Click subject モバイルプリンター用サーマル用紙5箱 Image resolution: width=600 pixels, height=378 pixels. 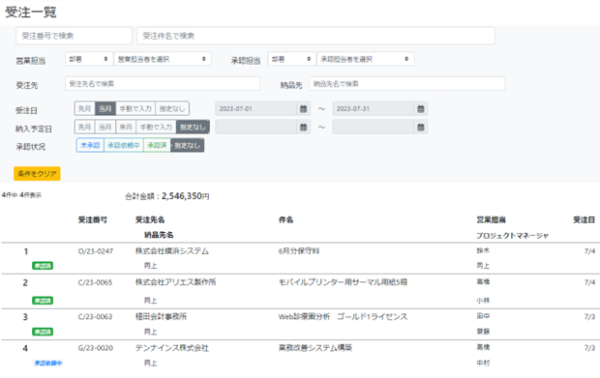tap(343, 282)
